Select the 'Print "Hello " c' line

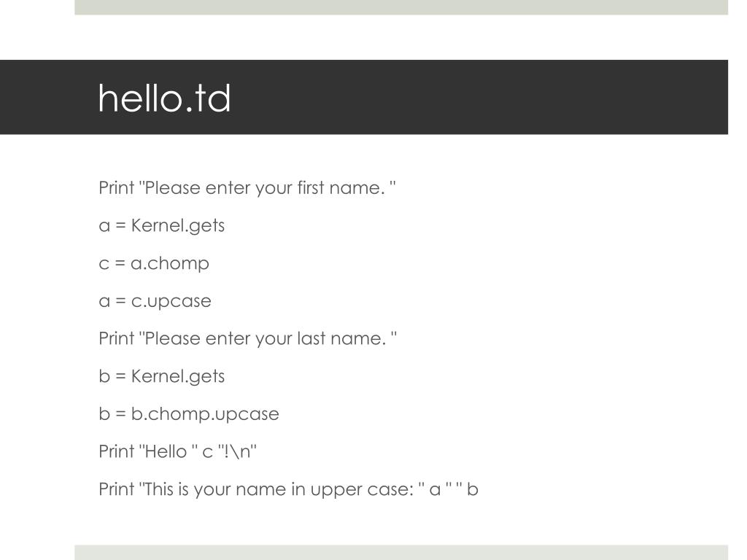[x=178, y=451]
